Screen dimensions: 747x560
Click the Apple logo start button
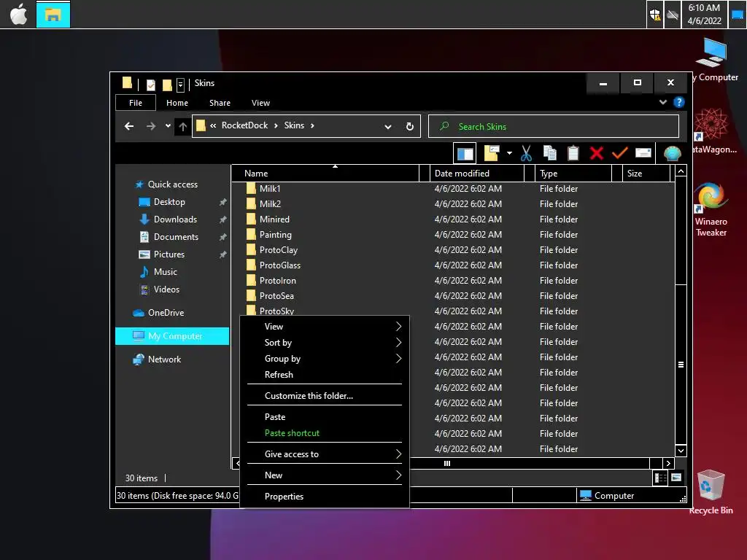coord(18,15)
